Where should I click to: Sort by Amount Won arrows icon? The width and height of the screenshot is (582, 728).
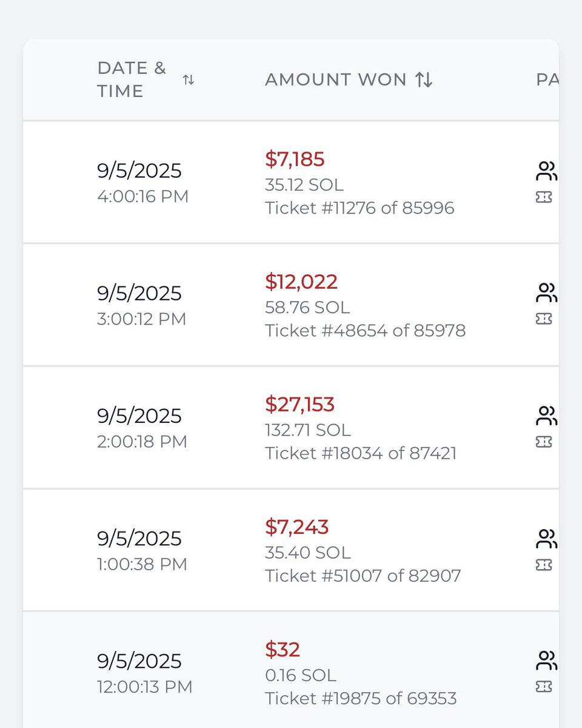click(x=424, y=79)
